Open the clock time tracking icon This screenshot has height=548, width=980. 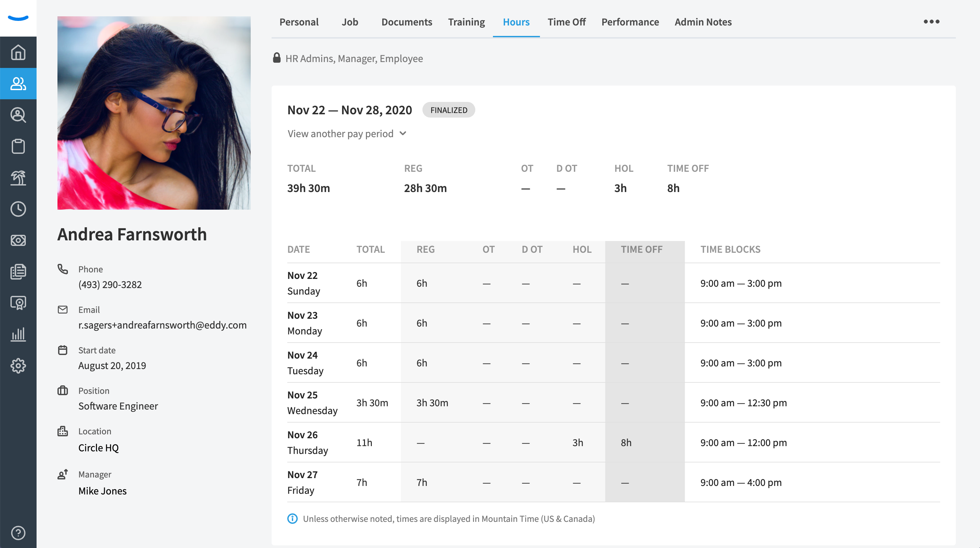click(x=18, y=209)
